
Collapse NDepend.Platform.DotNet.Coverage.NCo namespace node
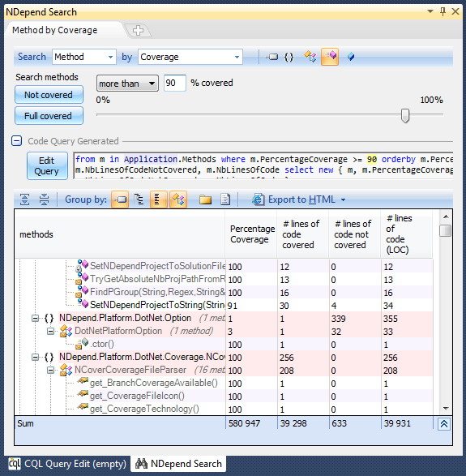[x=35, y=358]
